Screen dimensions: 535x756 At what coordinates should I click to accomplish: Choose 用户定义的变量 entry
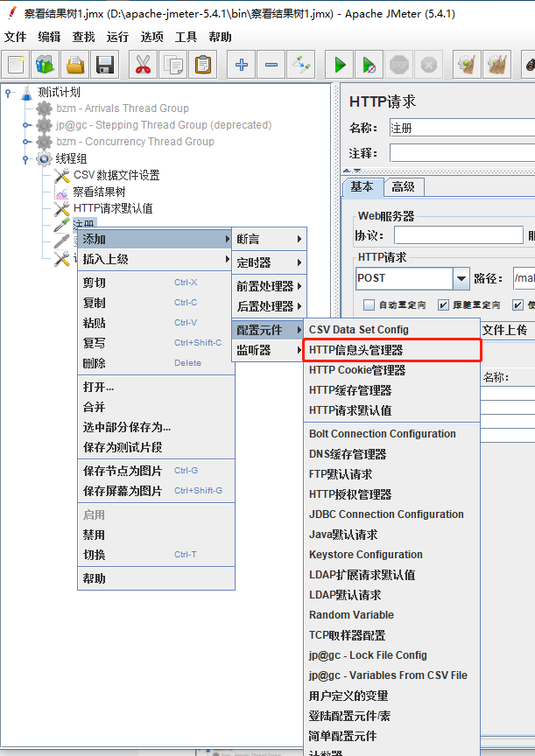pyautogui.click(x=391, y=696)
